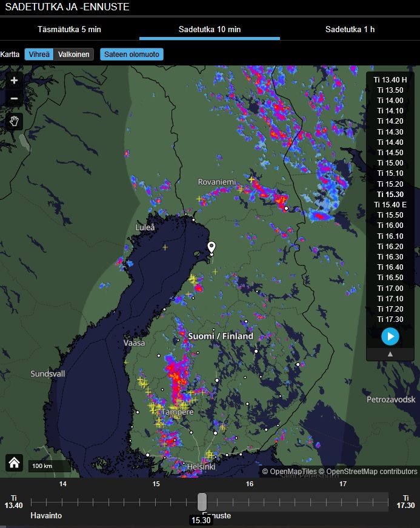Select Ti 17.20 frame
Image resolution: width=420 pixels, height=528 pixels.
[x=390, y=309]
